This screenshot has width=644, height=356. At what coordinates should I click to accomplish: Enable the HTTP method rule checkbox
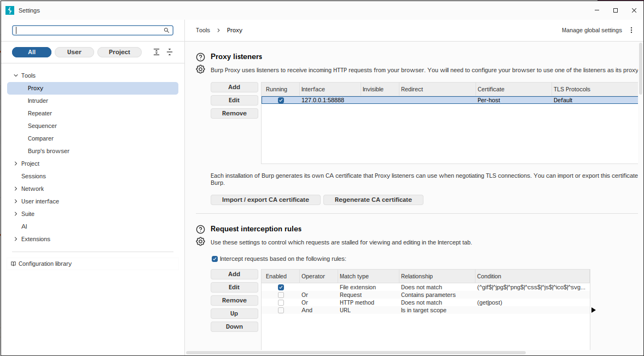(281, 302)
